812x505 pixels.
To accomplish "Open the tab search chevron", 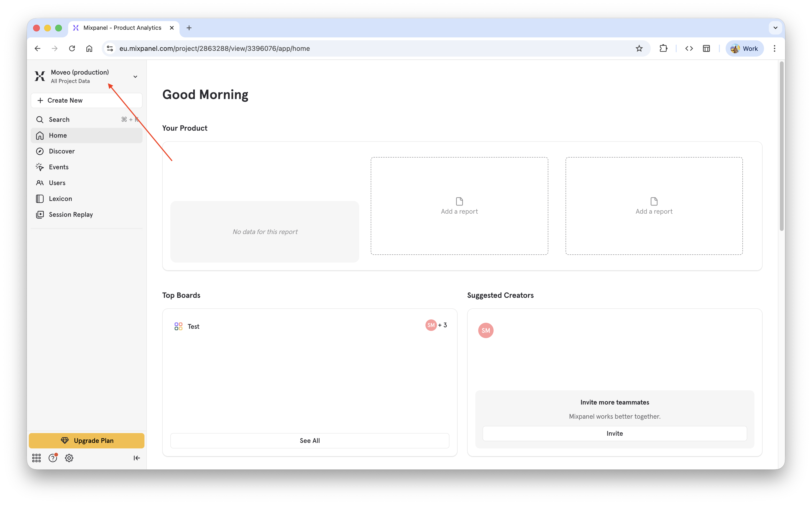I will coord(776,28).
